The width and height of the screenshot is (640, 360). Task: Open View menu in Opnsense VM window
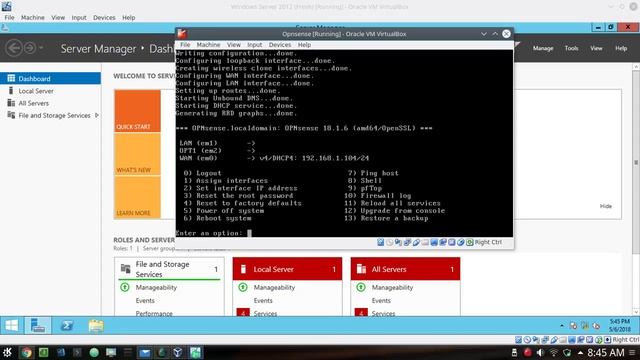pyautogui.click(x=233, y=44)
